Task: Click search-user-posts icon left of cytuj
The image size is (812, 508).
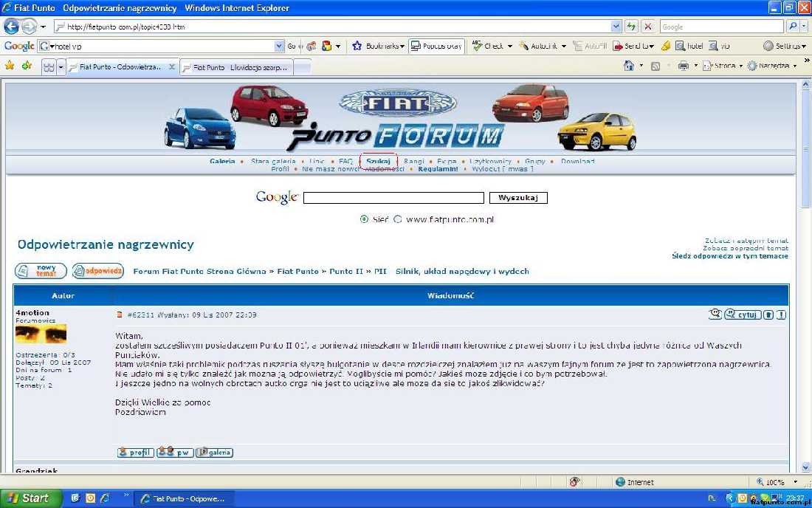Action: click(715, 314)
